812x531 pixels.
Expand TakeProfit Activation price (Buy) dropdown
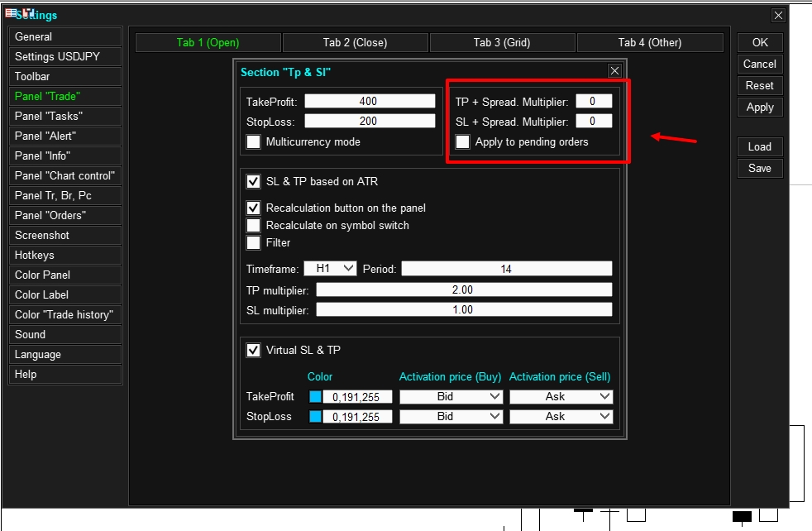pos(451,397)
